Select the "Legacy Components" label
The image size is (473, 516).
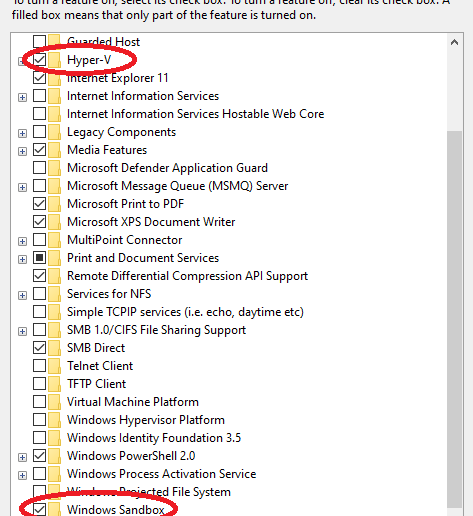click(x=121, y=132)
